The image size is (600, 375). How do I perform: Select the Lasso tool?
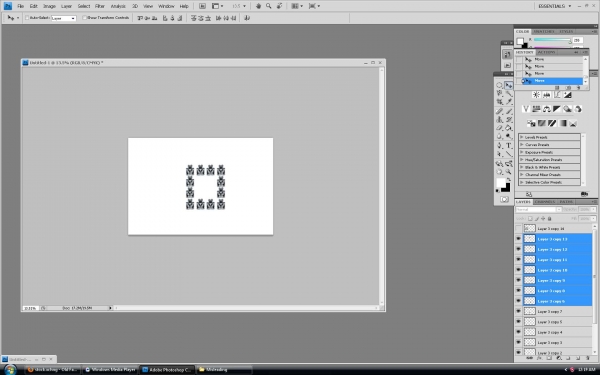(x=500, y=93)
